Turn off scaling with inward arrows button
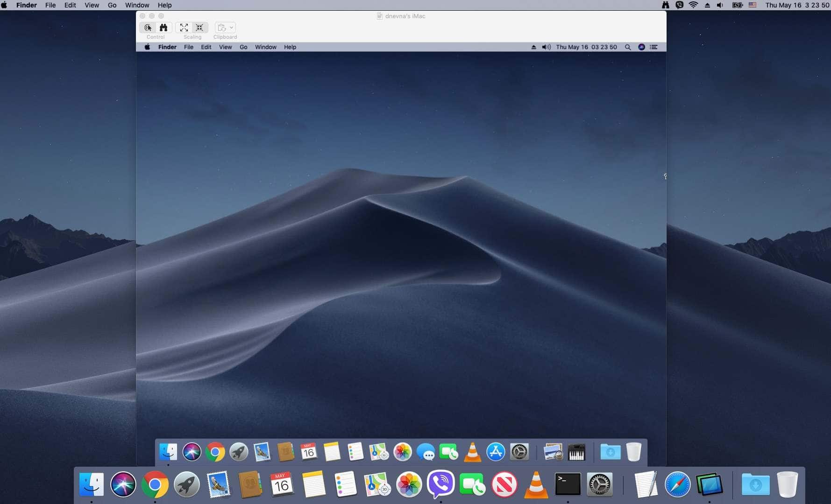 [199, 28]
